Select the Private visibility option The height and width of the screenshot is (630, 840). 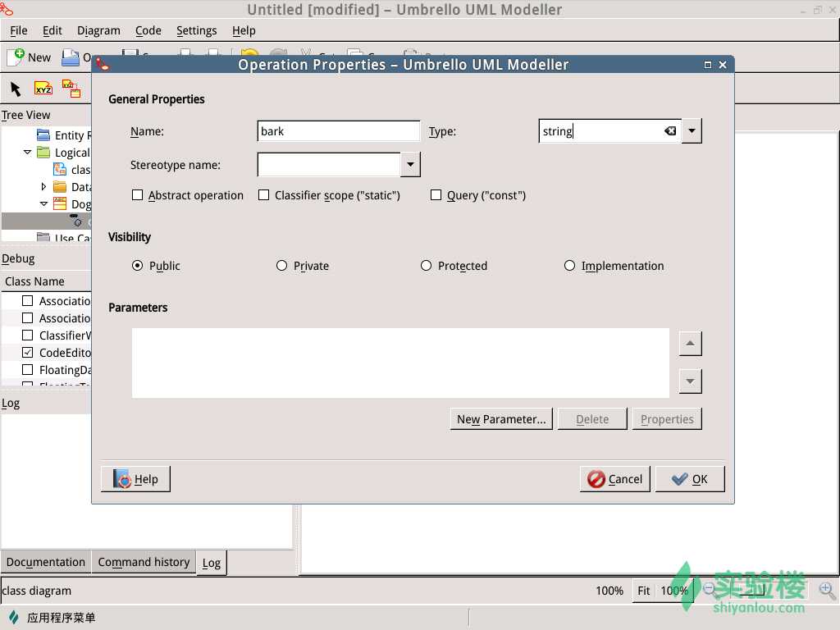point(282,266)
